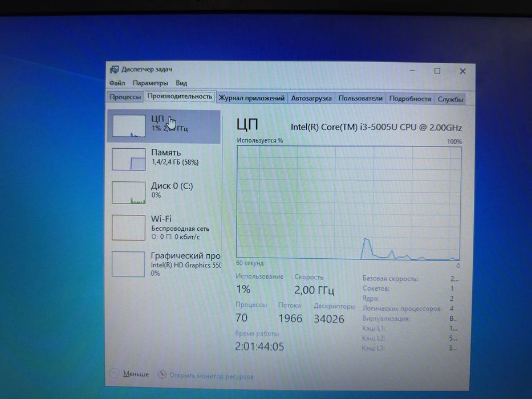The width and height of the screenshot is (532, 399).
Task: Click the Скорость 2,00 ГГц value
Action: click(314, 290)
